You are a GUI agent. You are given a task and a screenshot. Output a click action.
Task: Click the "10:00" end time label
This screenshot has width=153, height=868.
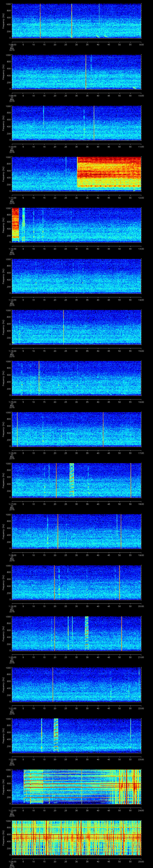[141, 96]
